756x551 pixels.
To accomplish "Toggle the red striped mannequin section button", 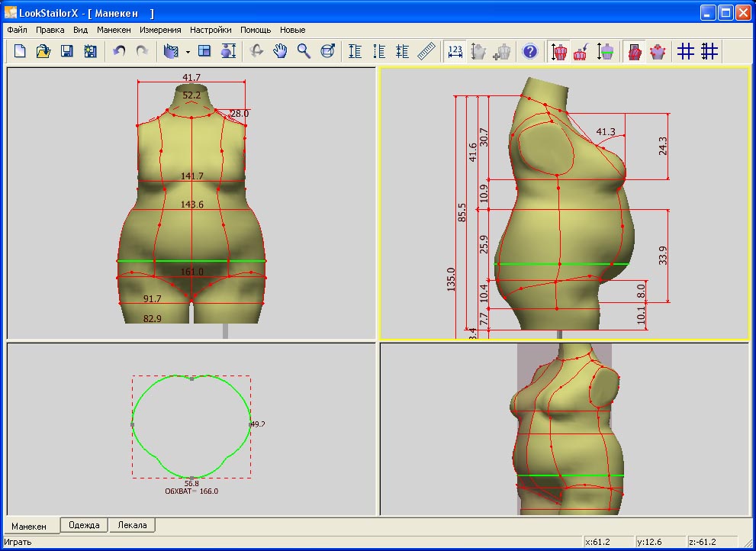I will (634, 51).
